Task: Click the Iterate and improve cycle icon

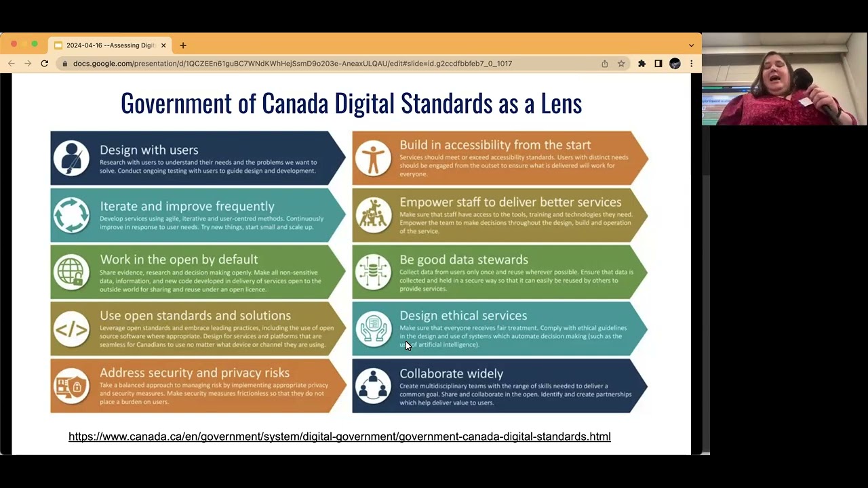Action: 71,215
